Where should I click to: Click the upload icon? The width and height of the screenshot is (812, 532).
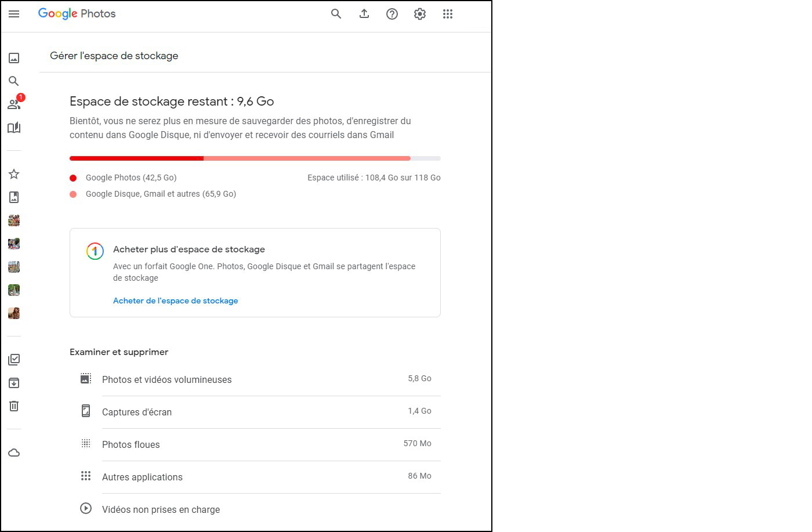coord(364,14)
